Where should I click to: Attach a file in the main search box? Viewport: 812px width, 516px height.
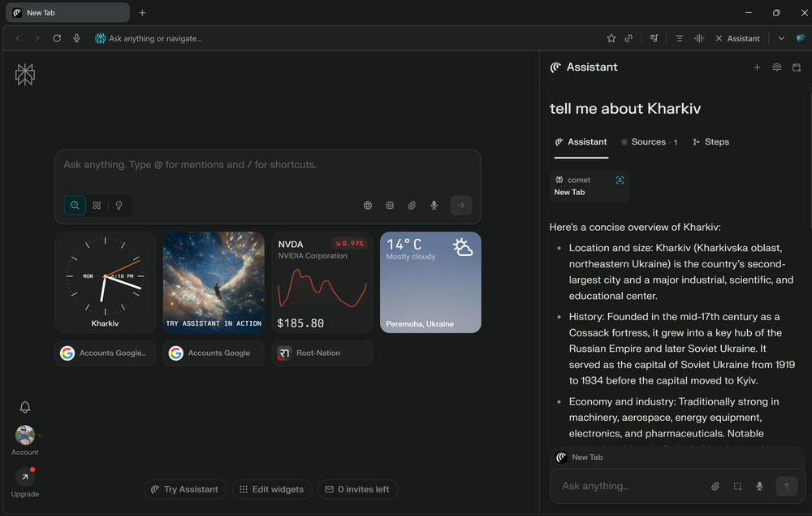click(412, 205)
